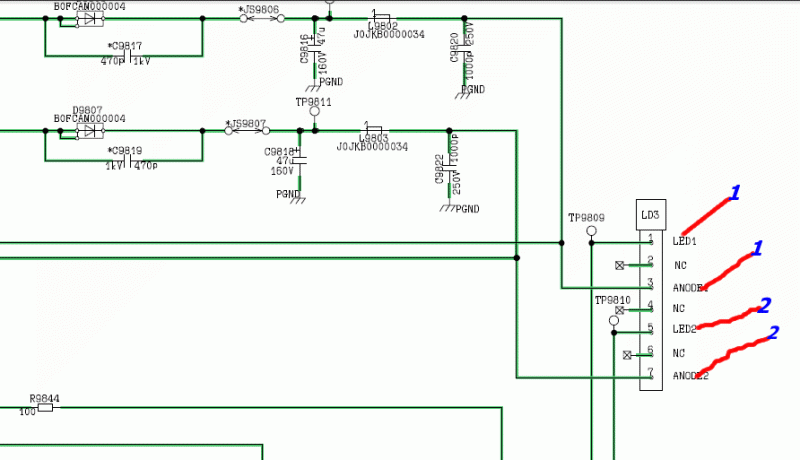The height and width of the screenshot is (460, 800).
Task: Select the L9803 inductor reference
Action: click(373, 138)
